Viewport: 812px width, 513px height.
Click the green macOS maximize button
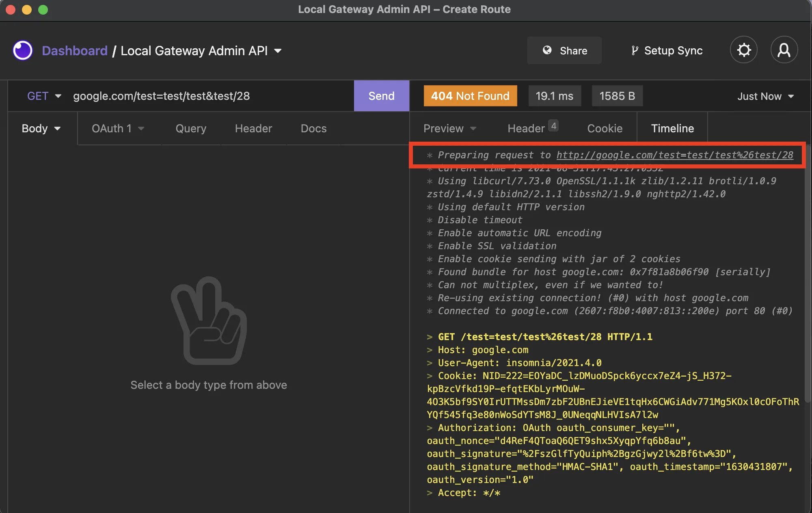(43, 9)
